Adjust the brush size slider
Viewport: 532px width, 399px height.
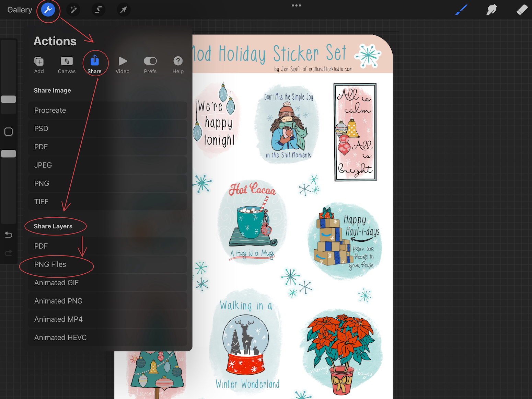point(9,100)
